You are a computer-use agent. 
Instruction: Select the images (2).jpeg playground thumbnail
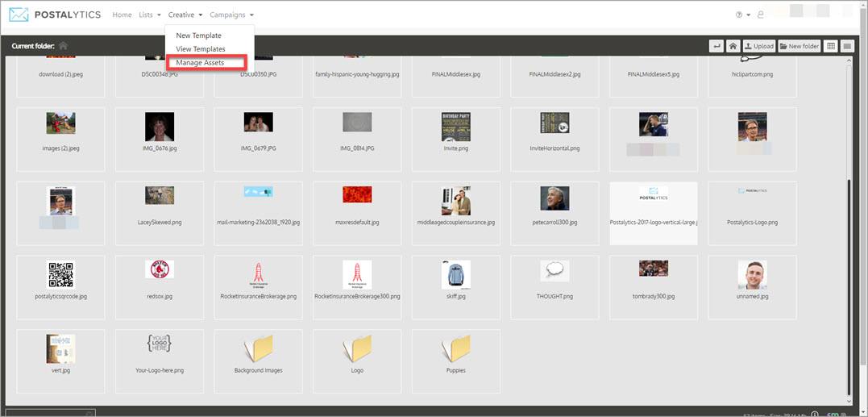pyautogui.click(x=61, y=123)
